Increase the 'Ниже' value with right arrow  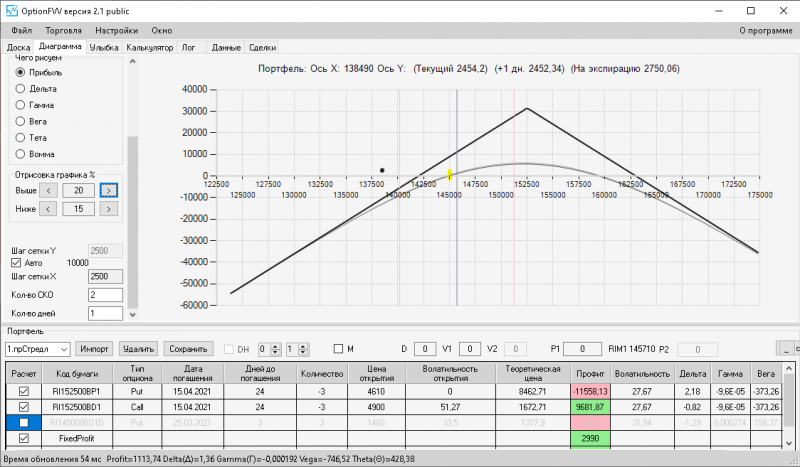(109, 209)
